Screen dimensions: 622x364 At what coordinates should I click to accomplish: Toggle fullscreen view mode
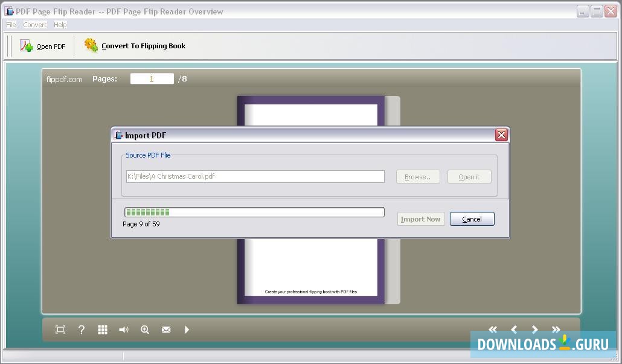[60, 330]
